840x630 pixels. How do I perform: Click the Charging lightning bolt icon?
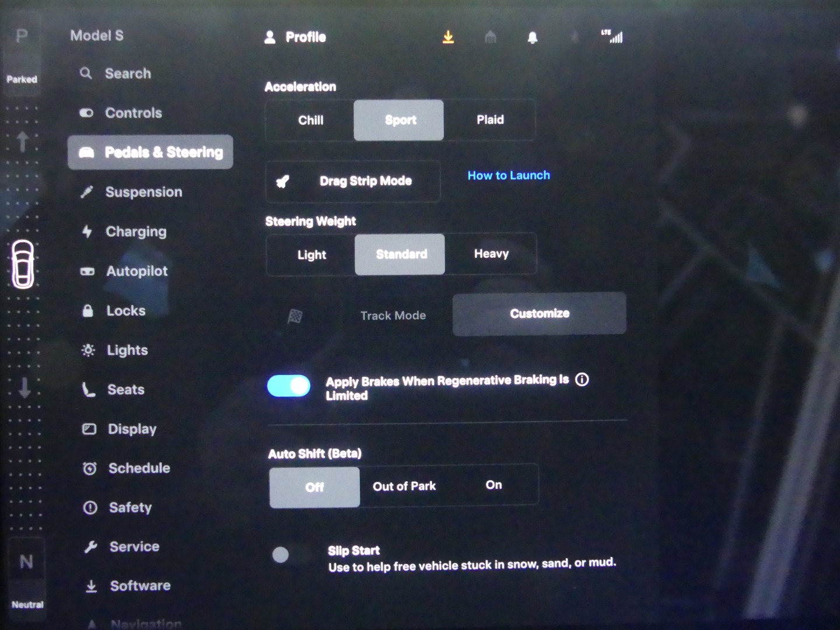tap(87, 232)
